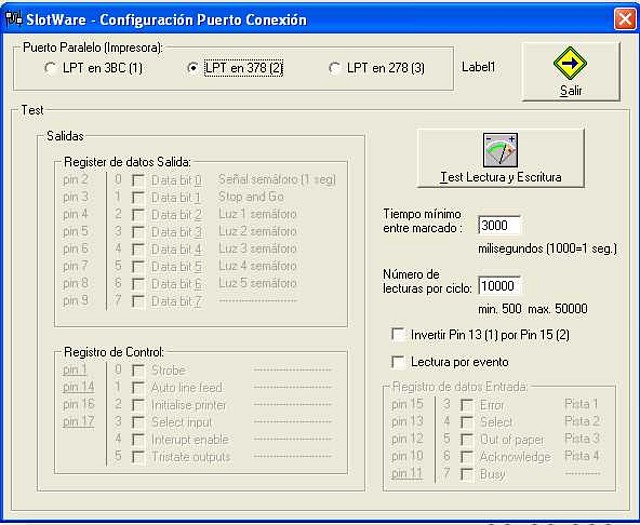The width and height of the screenshot is (640, 525).
Task: Toggle Data bit 3 checkbox
Action: point(138,232)
